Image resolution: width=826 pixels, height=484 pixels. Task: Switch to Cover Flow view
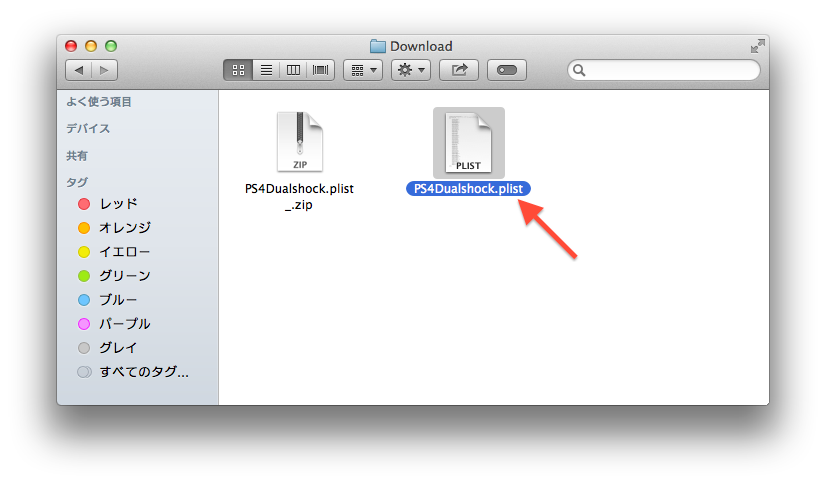320,70
